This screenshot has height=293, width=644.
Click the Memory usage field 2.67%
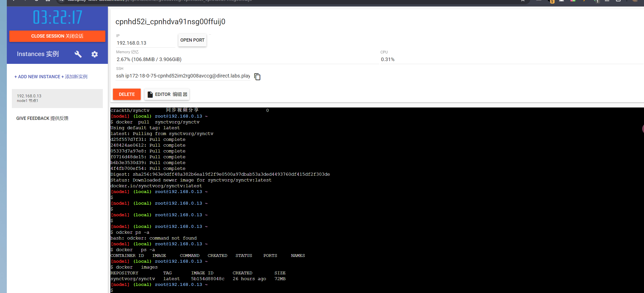[x=247, y=59]
